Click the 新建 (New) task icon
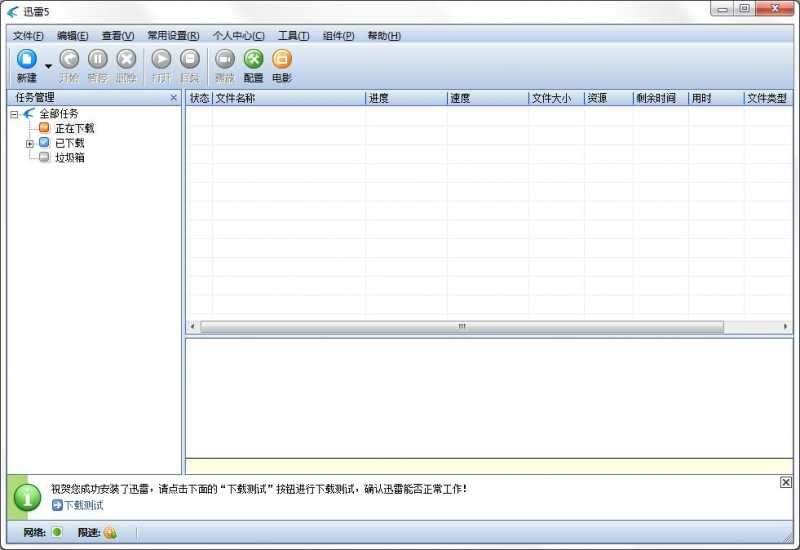The width and height of the screenshot is (800, 550). pyautogui.click(x=27, y=60)
